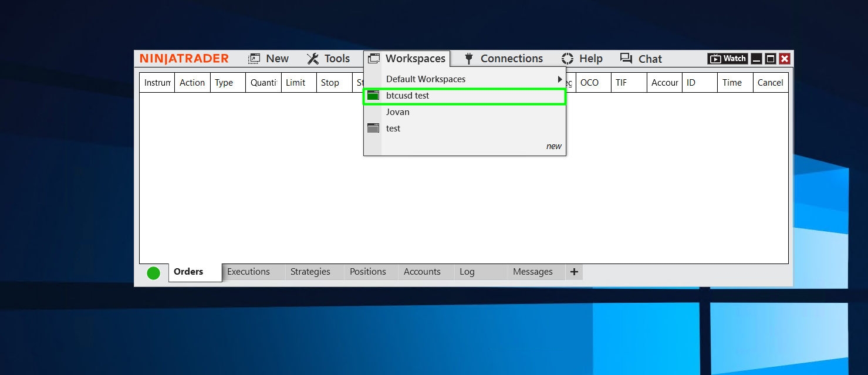This screenshot has width=868, height=375.
Task: Select the btcusd test workspace
Action: click(x=407, y=96)
